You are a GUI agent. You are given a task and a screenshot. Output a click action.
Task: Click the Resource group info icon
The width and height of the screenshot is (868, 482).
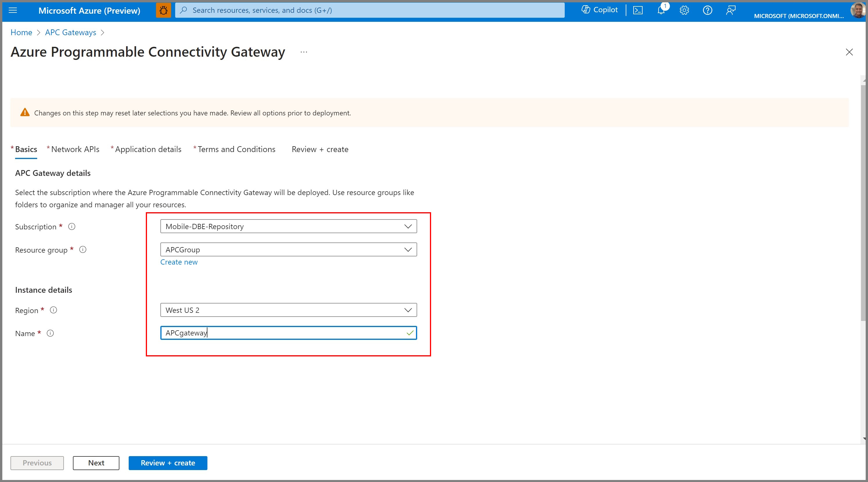click(83, 250)
